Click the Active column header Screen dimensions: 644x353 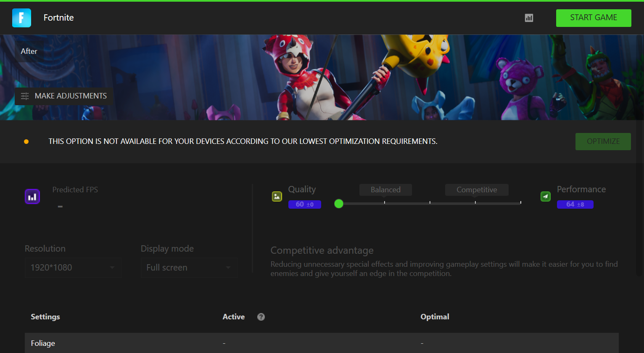point(234,317)
